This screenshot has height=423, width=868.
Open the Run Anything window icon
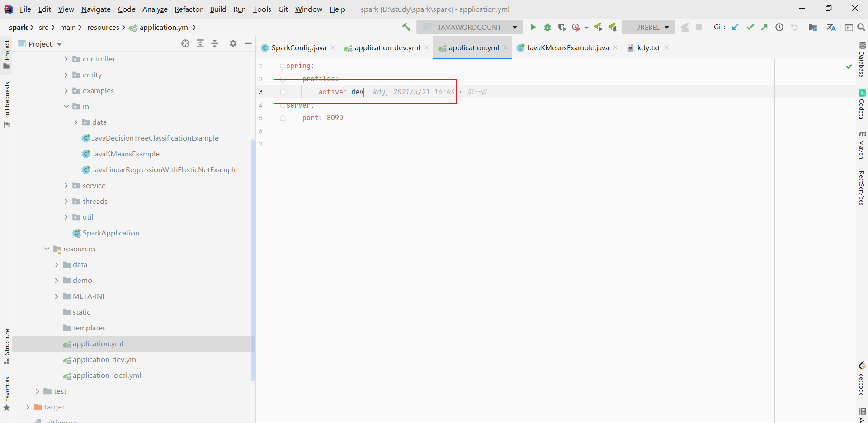(849, 27)
